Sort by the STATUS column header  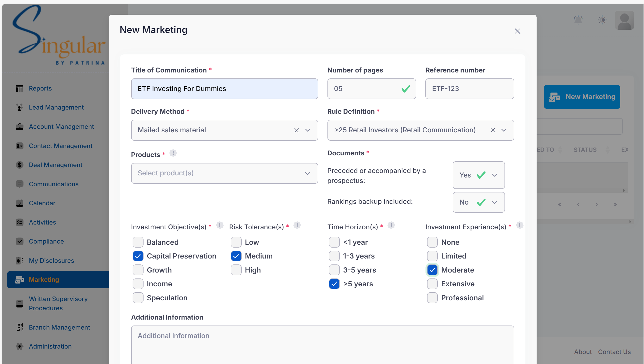(x=585, y=150)
